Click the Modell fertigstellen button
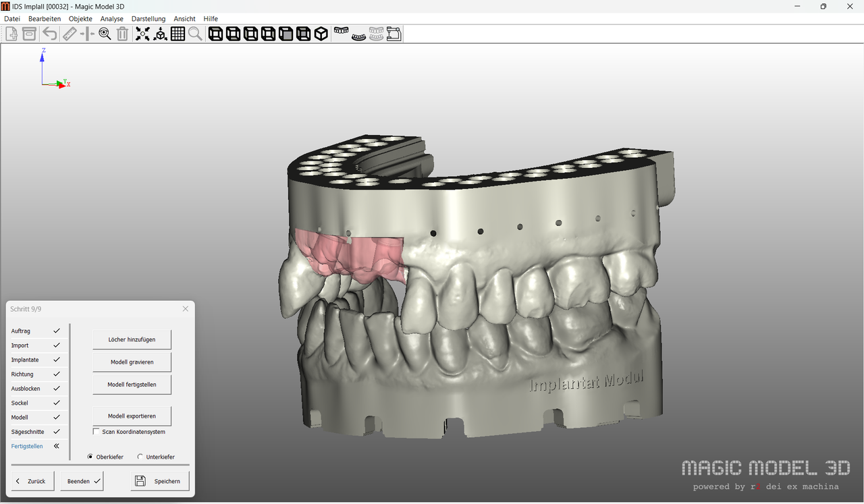This screenshot has height=504, width=864. (x=132, y=385)
